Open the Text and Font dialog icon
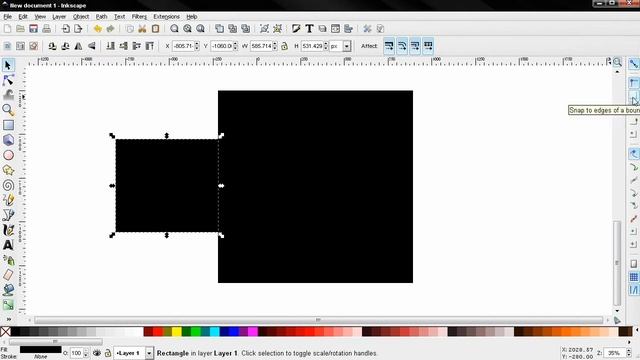Image resolution: width=640 pixels, height=360 pixels. tap(309, 29)
